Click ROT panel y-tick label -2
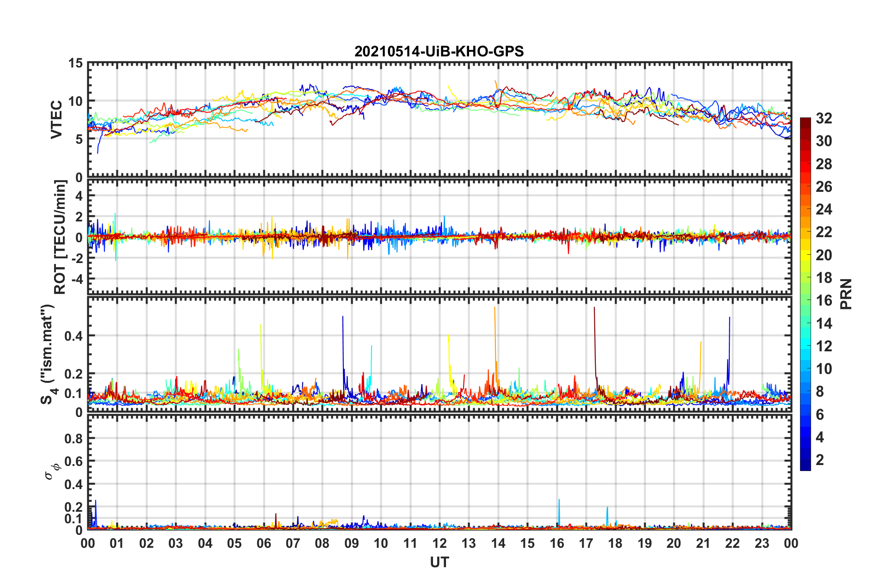Image resolution: width=879 pixels, height=588 pixels. coord(77,258)
